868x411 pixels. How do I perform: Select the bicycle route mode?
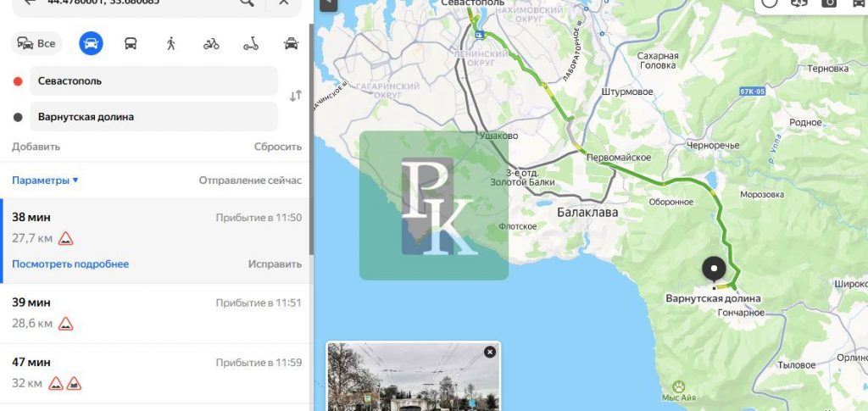[x=211, y=43]
